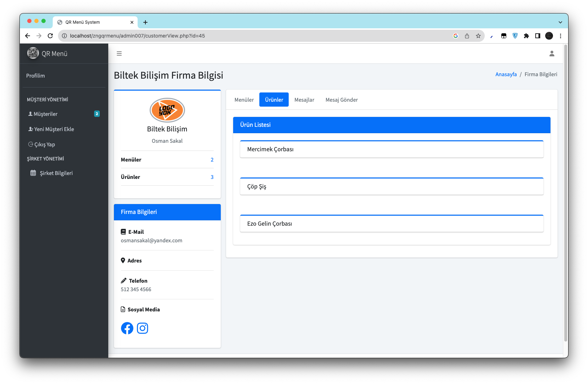Click Çıkış Yap to log out
This screenshot has width=588, height=384.
coord(45,145)
